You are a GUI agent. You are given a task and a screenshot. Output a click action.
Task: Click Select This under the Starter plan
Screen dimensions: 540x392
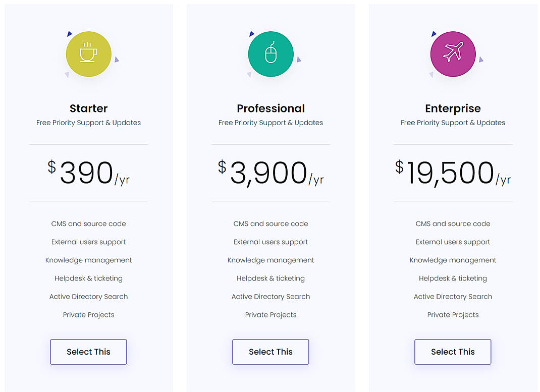[88, 352]
